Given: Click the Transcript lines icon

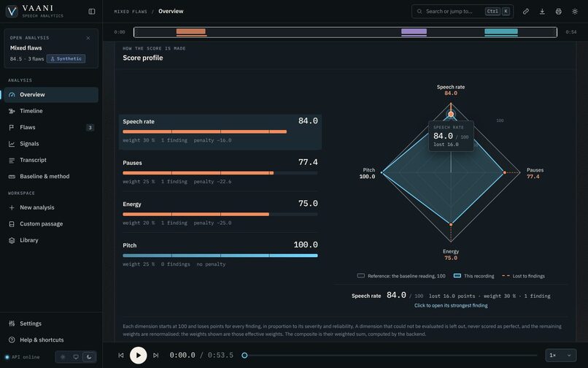Looking at the screenshot, I should (12, 161).
